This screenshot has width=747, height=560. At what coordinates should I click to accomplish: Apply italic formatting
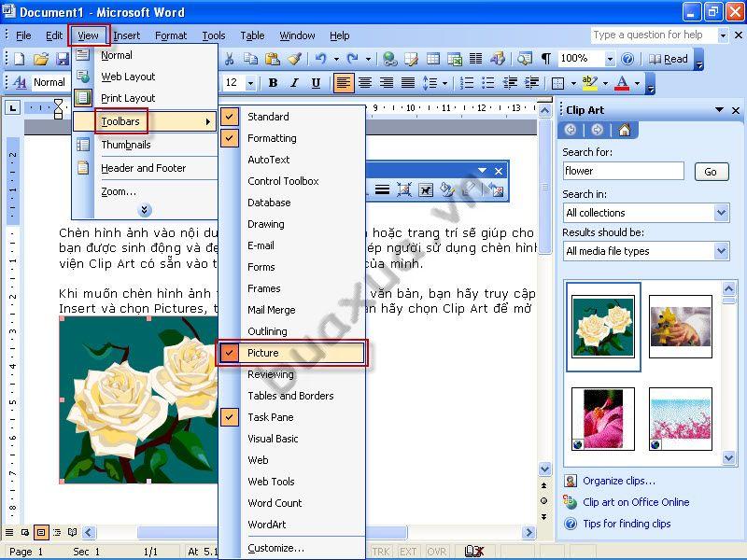(x=294, y=83)
